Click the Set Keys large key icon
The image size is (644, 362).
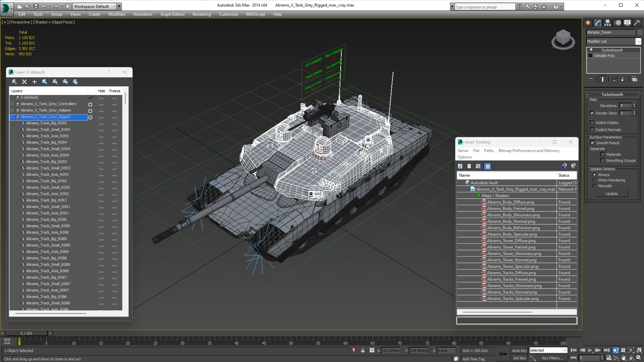click(503, 354)
